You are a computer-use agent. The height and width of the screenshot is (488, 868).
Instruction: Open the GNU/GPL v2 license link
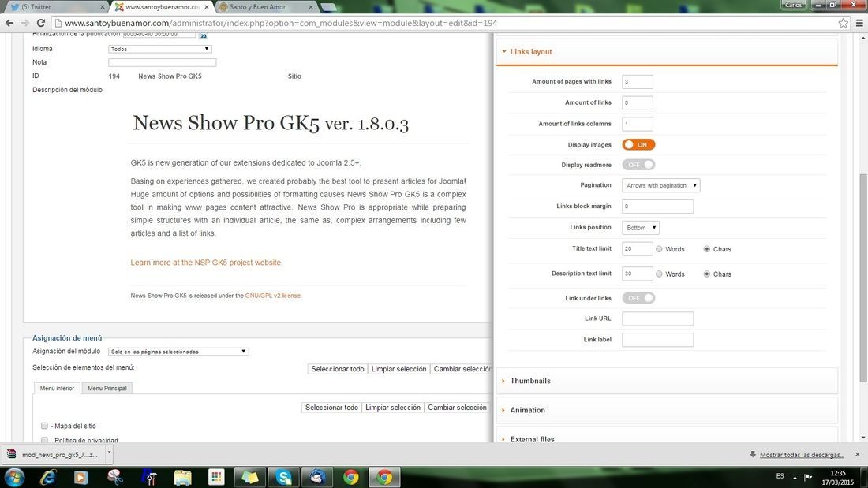[273, 296]
